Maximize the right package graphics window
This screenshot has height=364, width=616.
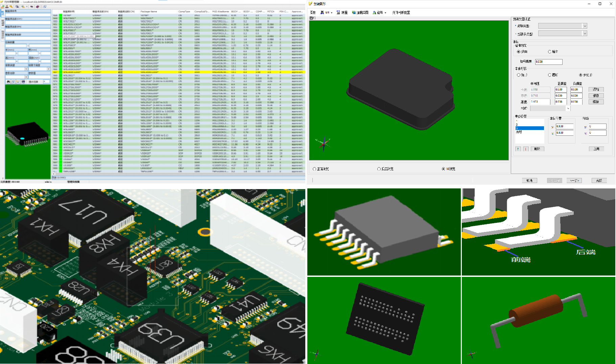[600, 4]
